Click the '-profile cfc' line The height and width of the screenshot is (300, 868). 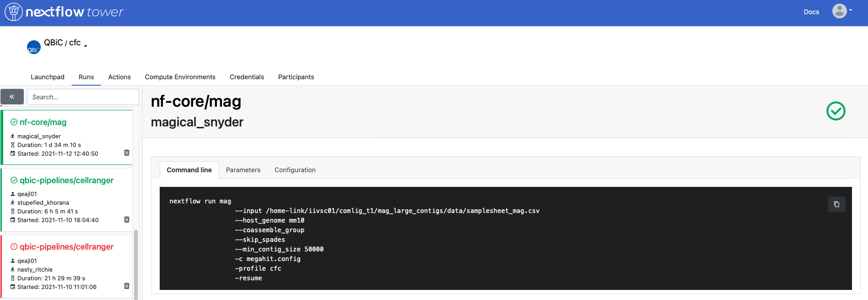click(x=258, y=268)
